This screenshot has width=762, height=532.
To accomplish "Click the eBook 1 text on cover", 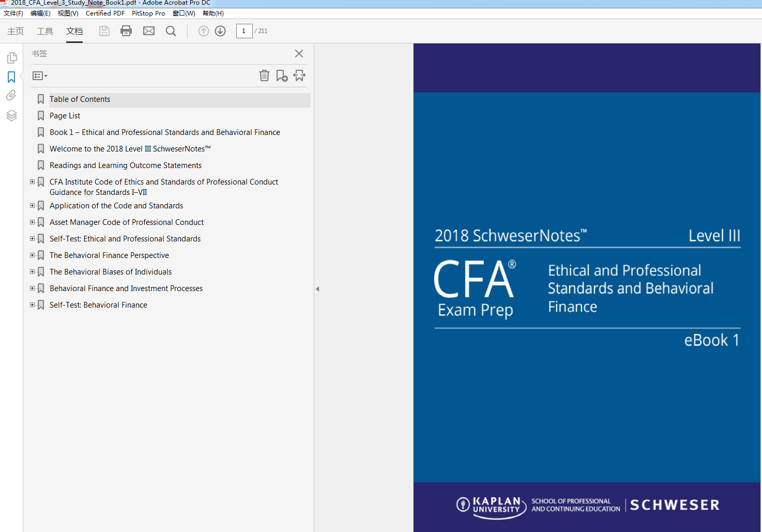I will 712,340.
